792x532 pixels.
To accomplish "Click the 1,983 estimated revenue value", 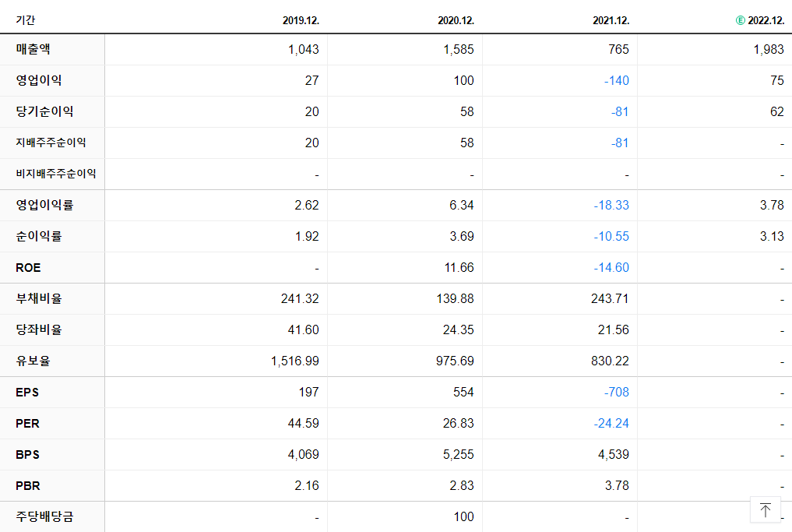I will 769,50.
